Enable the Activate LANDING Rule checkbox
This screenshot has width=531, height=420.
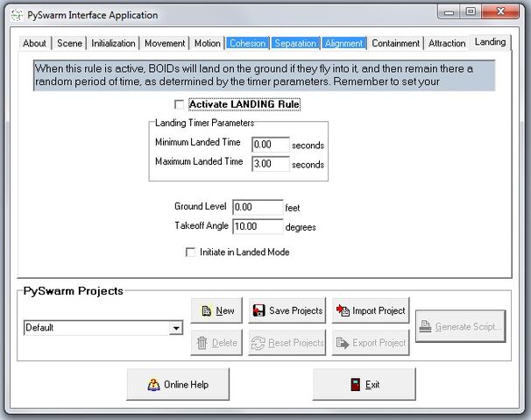[x=179, y=104]
